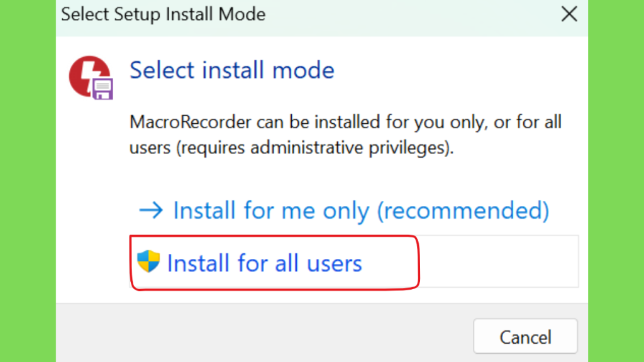Click the Select install mode heading
Image resolution: width=644 pixels, height=362 pixels.
point(232,70)
